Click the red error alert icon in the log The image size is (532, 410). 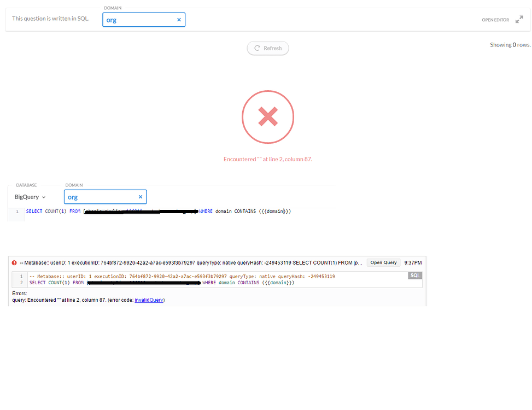click(x=14, y=263)
